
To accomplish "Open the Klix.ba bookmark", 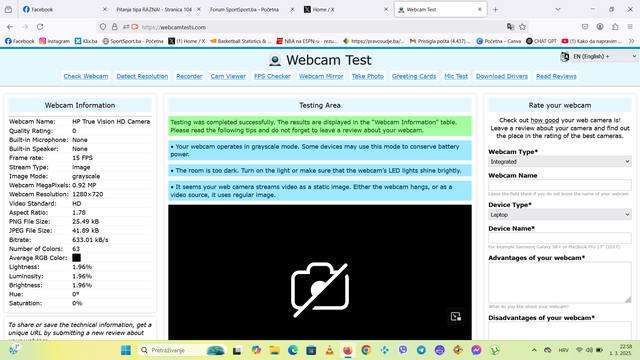I will (86, 41).
